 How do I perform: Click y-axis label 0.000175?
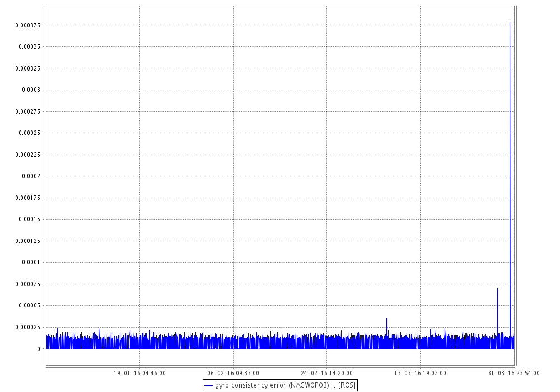pos(28,198)
